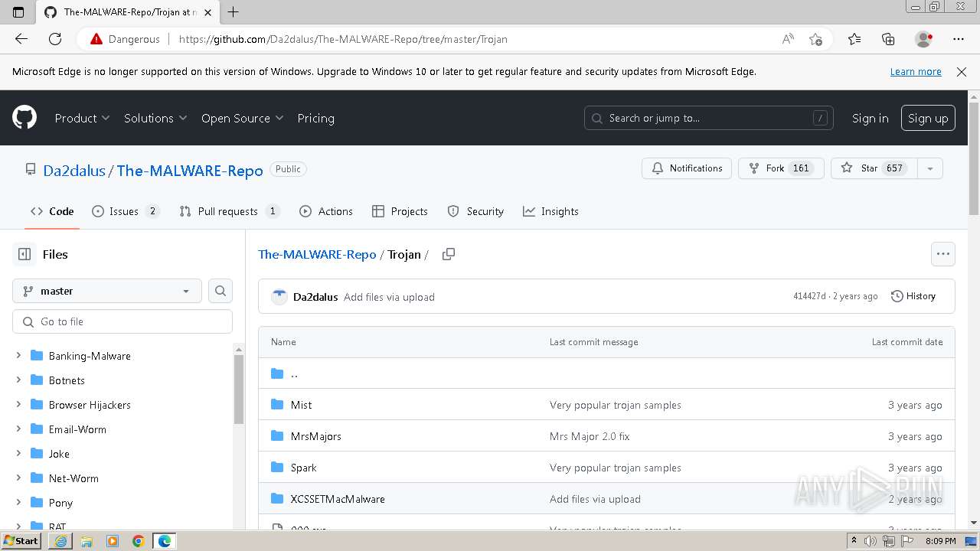The width and height of the screenshot is (980, 551).
Task: Open the Solutions dropdown menu
Action: coord(155,118)
